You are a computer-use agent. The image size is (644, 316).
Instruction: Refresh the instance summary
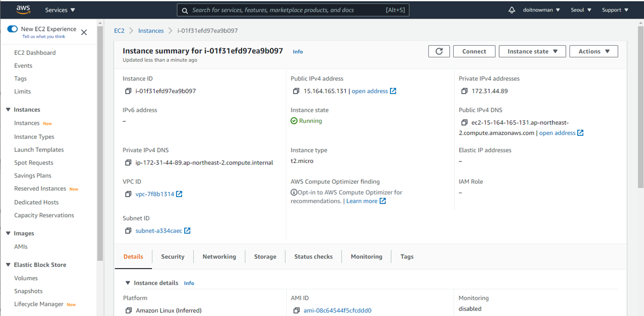tap(439, 51)
